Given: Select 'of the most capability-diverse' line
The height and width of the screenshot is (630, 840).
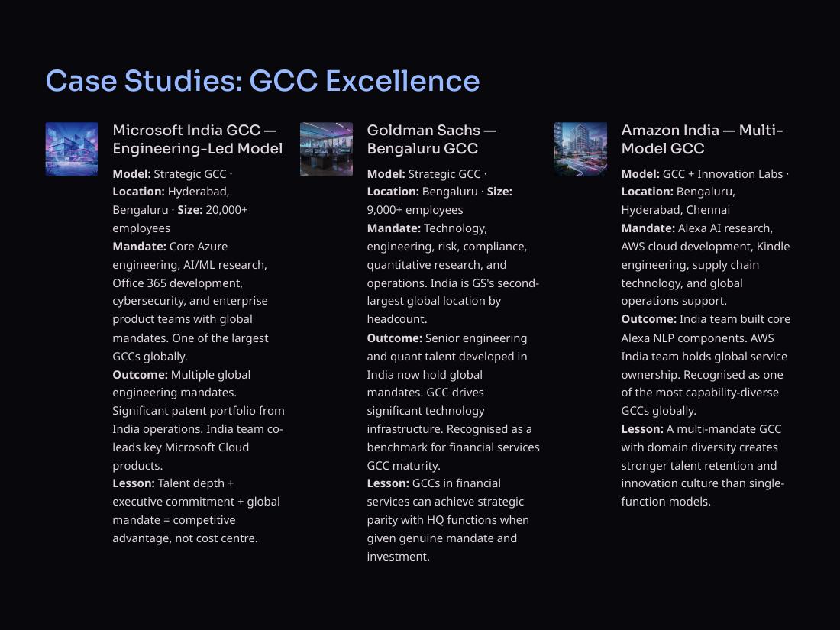Looking at the screenshot, I should click(700, 393).
